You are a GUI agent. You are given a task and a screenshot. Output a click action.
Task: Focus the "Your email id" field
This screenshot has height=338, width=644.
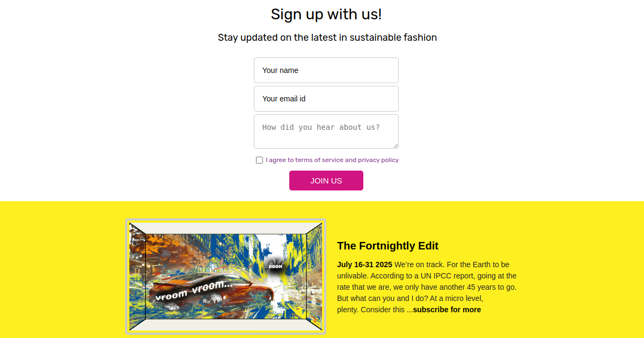point(326,99)
